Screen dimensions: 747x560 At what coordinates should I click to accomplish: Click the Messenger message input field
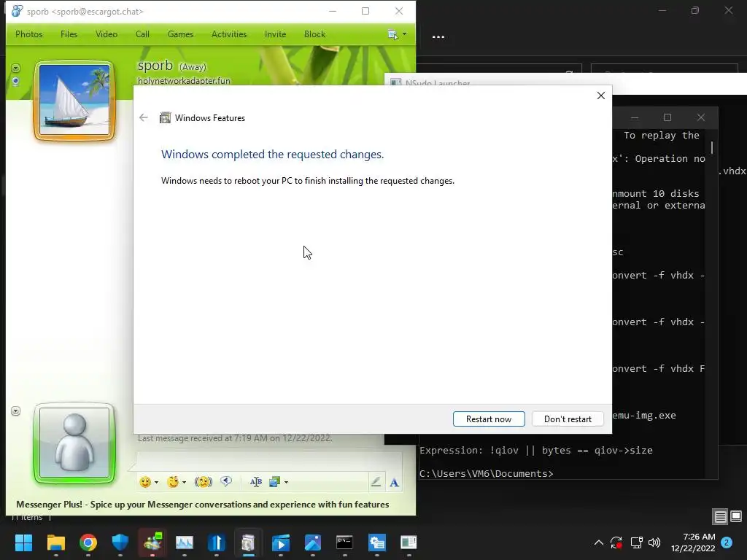[x=269, y=460]
